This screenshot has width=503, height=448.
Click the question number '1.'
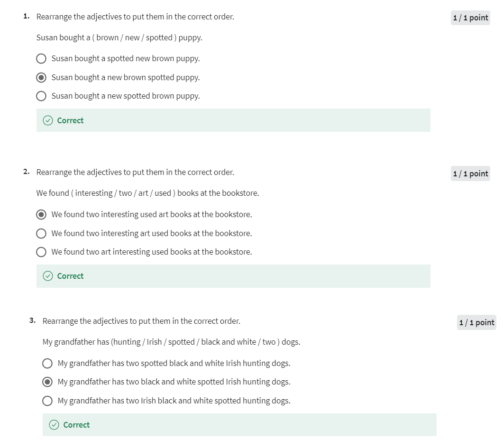coord(26,16)
